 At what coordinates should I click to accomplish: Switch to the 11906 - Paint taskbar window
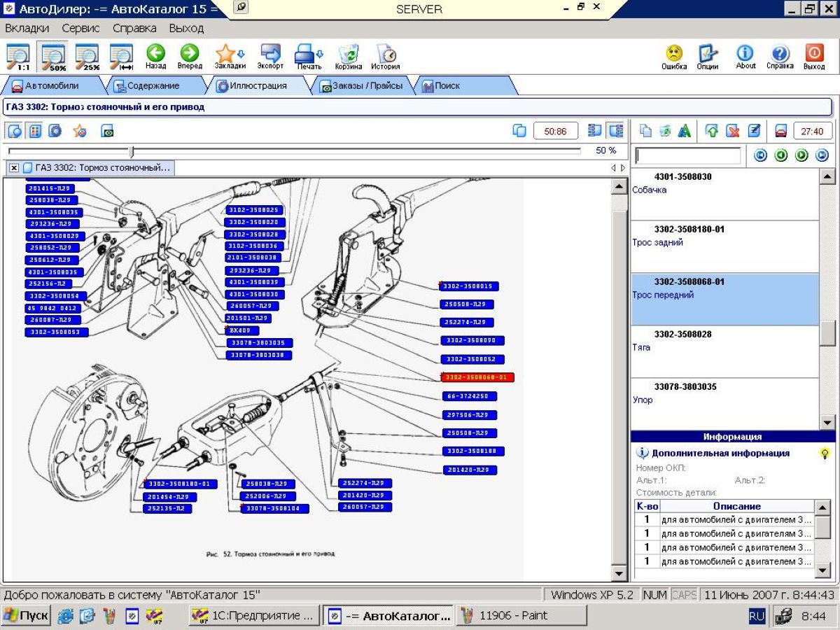[x=521, y=616]
